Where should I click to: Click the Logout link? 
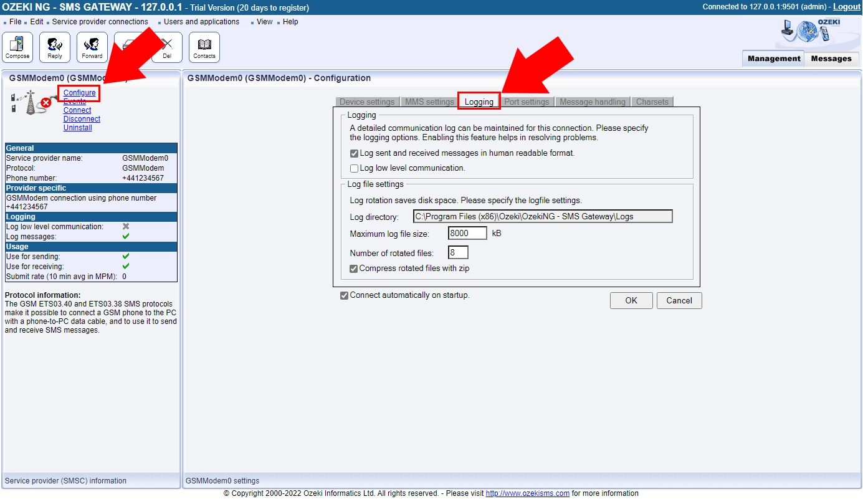pyautogui.click(x=847, y=7)
